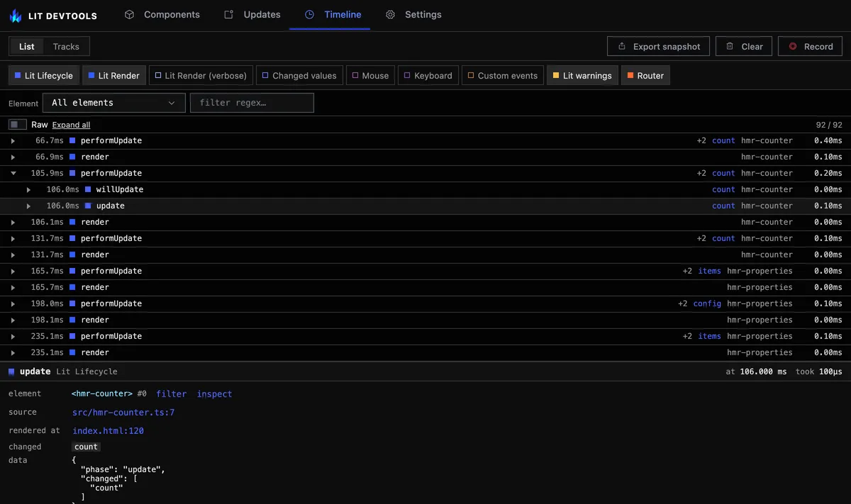Image resolution: width=851 pixels, height=504 pixels.
Task: Click the Settings gear icon
Action: (x=390, y=14)
